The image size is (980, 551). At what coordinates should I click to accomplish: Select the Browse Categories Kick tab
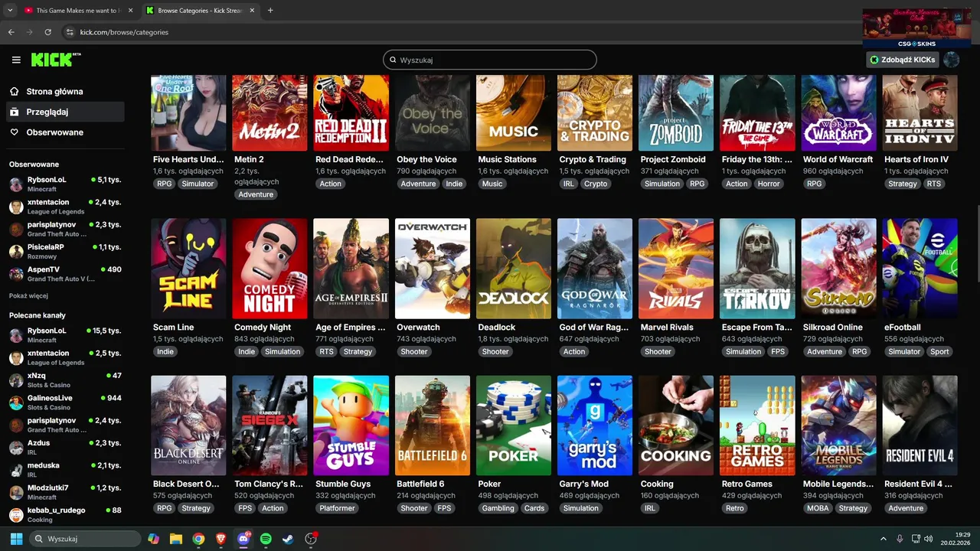pyautogui.click(x=201, y=11)
